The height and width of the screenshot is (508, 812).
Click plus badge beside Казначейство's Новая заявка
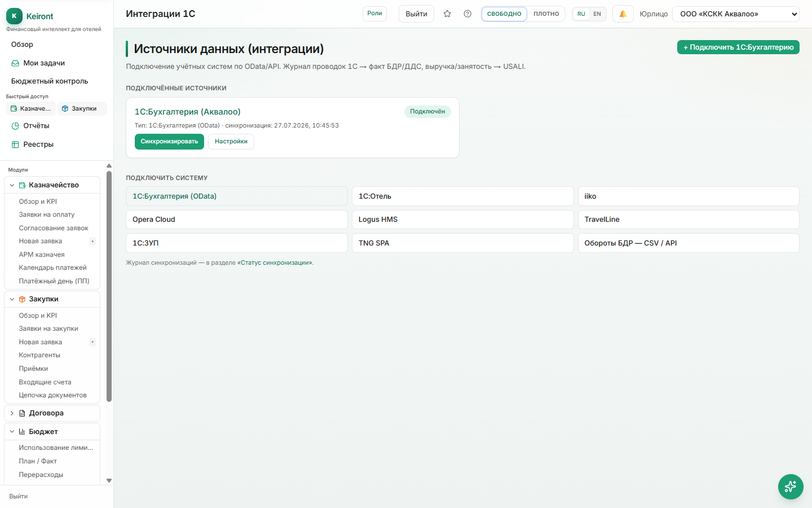pyautogui.click(x=92, y=242)
